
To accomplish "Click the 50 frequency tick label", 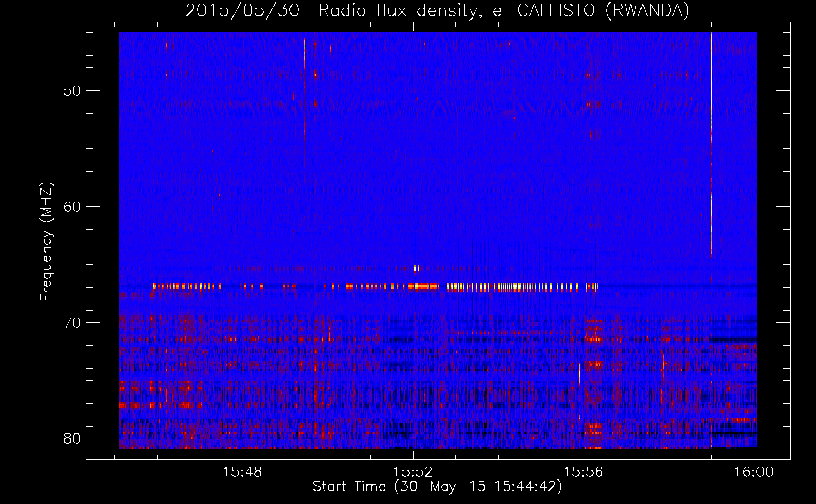I will (72, 91).
